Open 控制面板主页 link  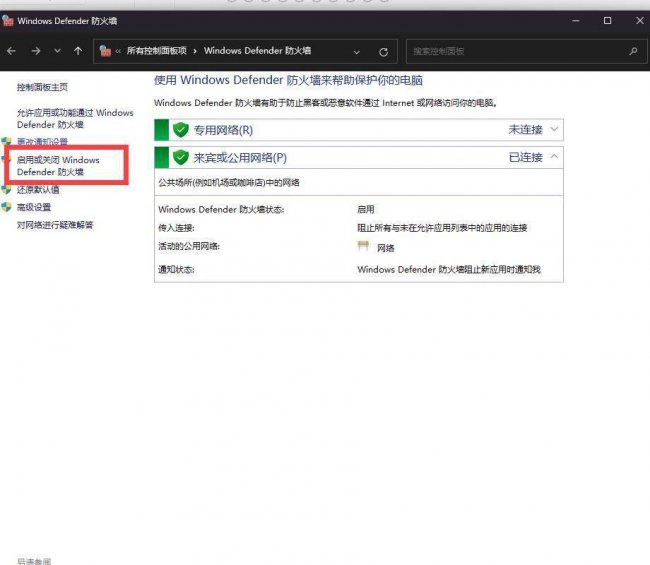[x=42, y=87]
